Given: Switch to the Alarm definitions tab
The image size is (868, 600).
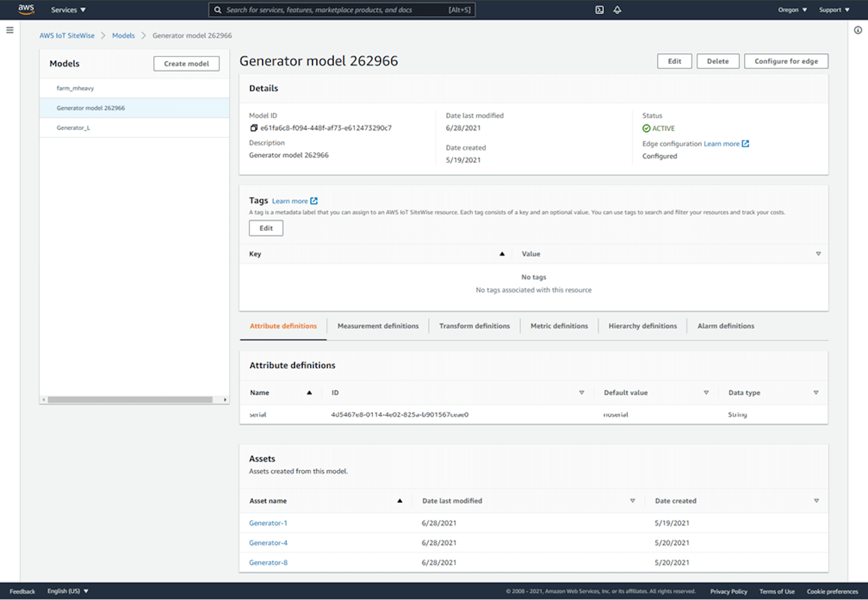Looking at the screenshot, I should tap(726, 326).
